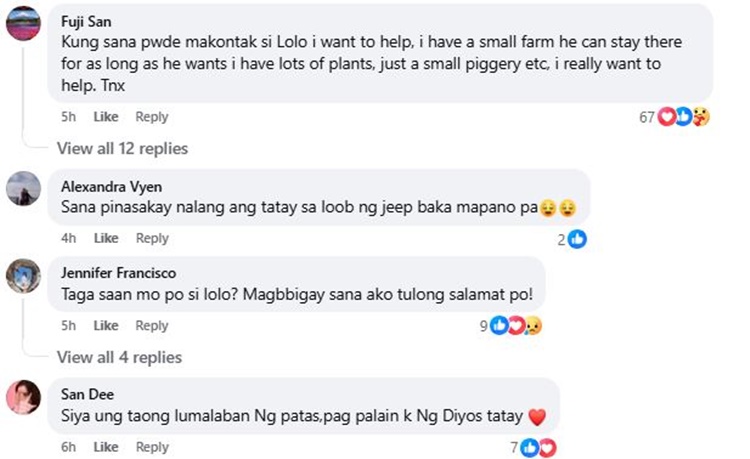Click heart reaction icon on San Dee's comment
This screenshot has height=459, width=750.
548,448
